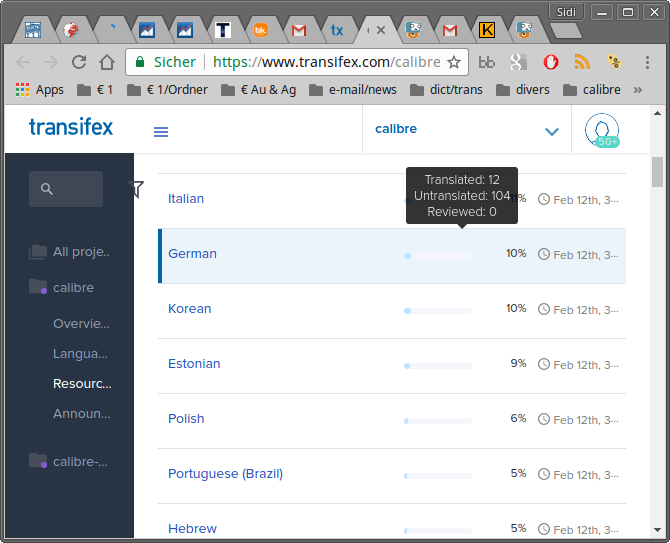Open the Hebrew language link
The height and width of the screenshot is (543, 670).
192,528
